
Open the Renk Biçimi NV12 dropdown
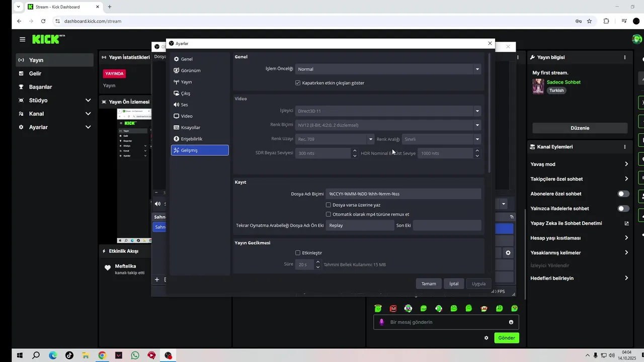pos(388,125)
